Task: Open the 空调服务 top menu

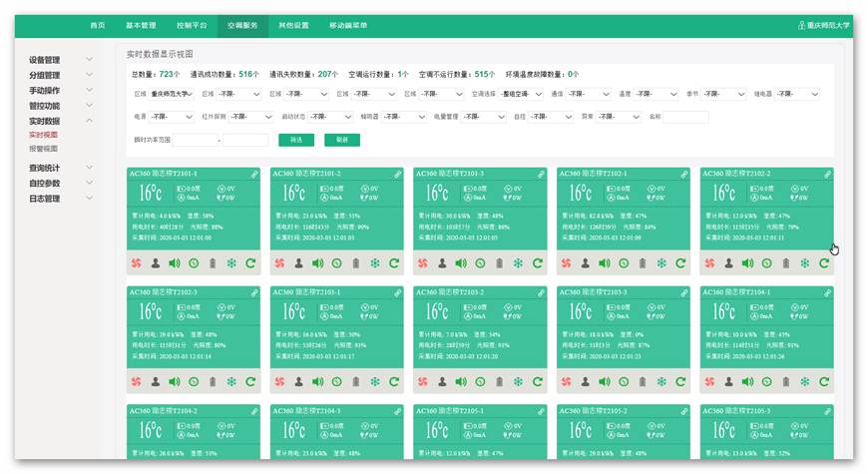Action: [x=242, y=26]
